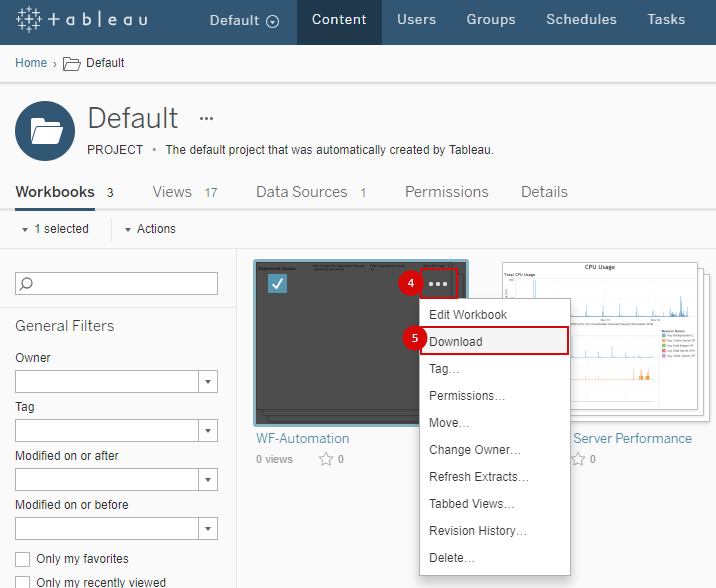Choose Edit Workbook from context menu

[495, 315]
